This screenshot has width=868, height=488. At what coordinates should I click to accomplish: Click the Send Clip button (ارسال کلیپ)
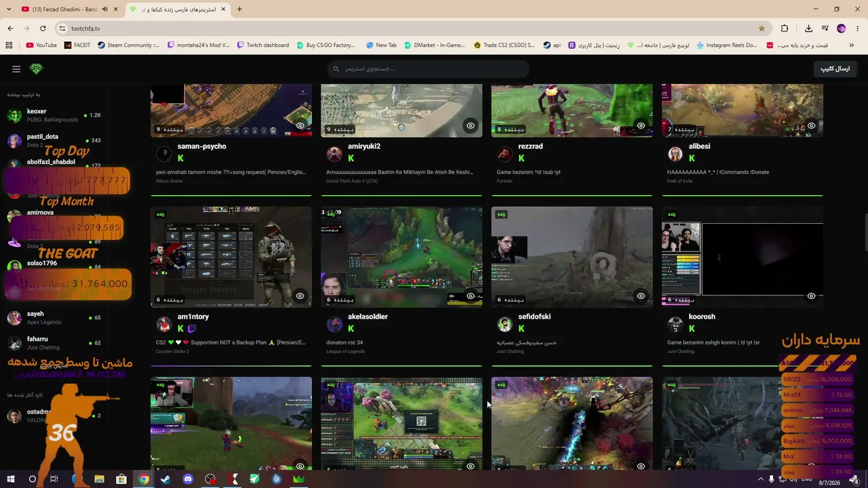click(835, 68)
